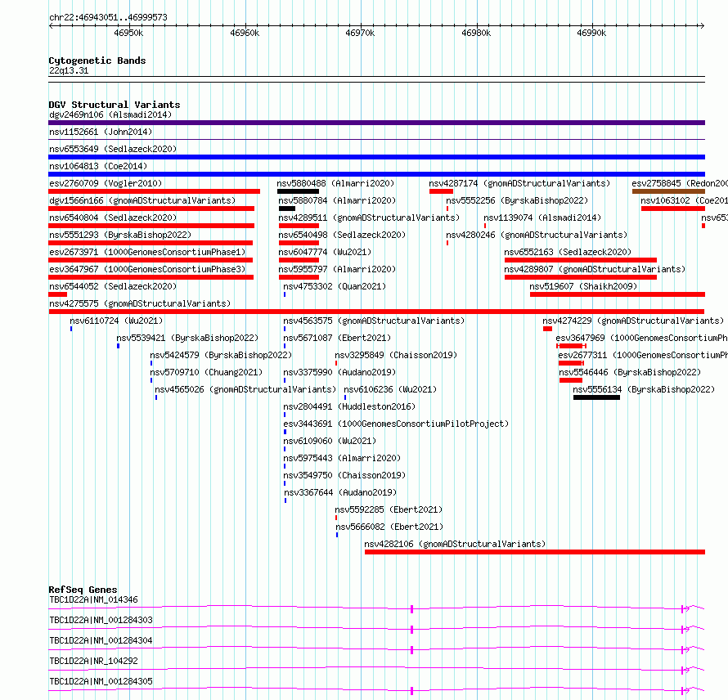Click nsv3375990 (Audano2019) label
Image resolution: width=728 pixels, height=700 pixels.
click(x=339, y=372)
